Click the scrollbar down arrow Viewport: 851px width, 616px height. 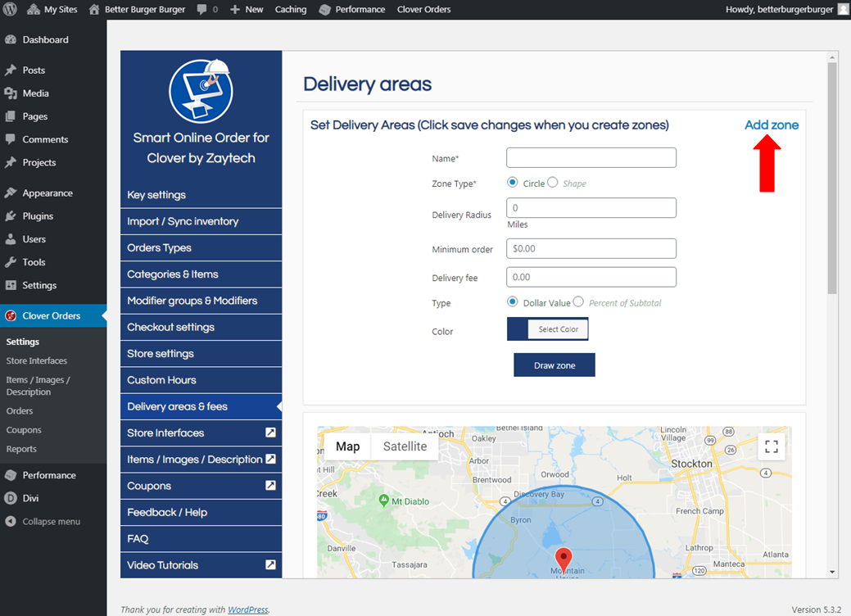click(x=832, y=572)
